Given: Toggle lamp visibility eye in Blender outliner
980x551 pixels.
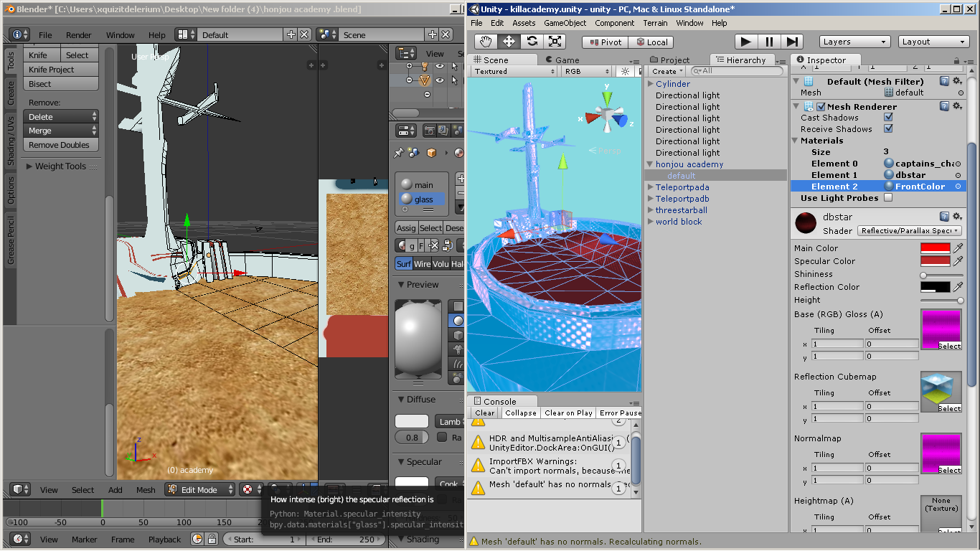Looking at the screenshot, I should click(440, 66).
